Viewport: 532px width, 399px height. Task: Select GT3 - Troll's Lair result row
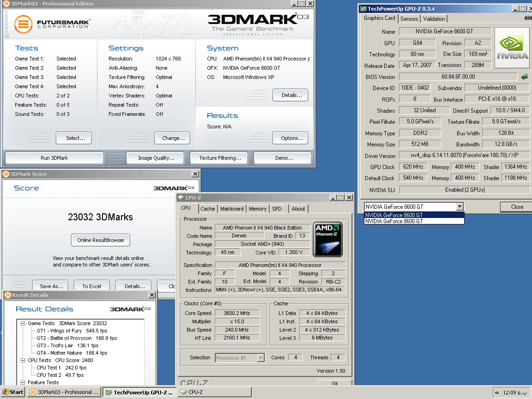[67, 346]
